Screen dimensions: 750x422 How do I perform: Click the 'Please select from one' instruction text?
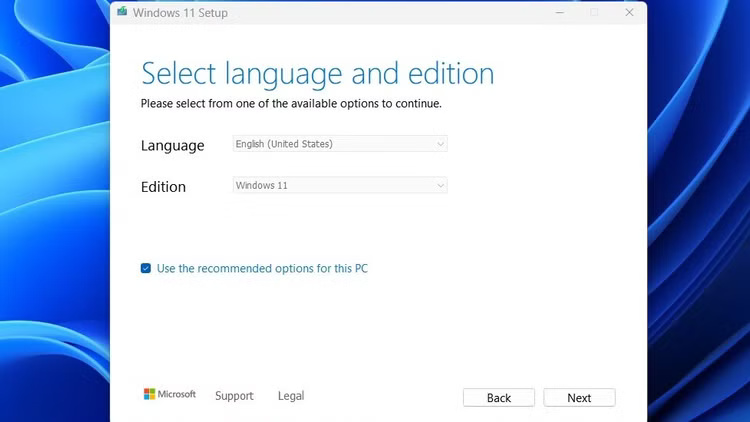(291, 104)
